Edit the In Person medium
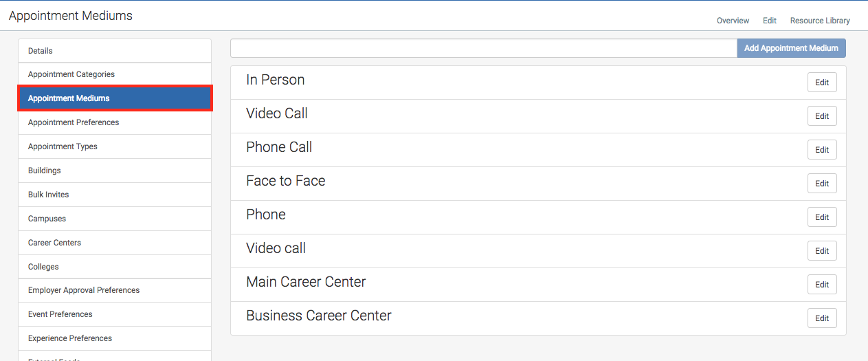 pos(822,83)
